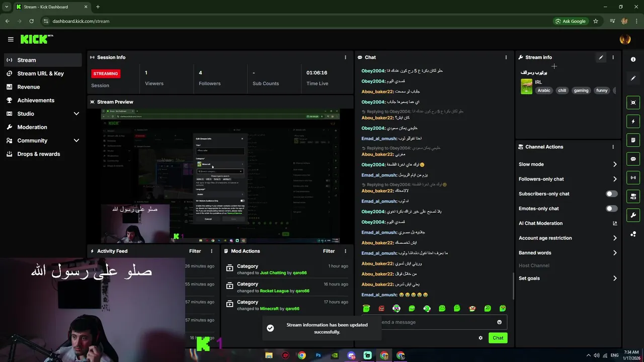Open Set goals arrow

[614, 278]
